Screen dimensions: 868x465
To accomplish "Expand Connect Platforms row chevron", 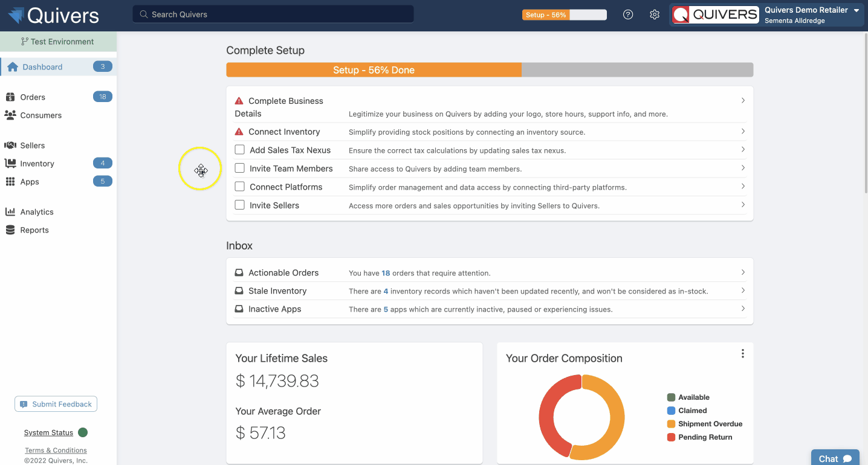I will 743,186.
